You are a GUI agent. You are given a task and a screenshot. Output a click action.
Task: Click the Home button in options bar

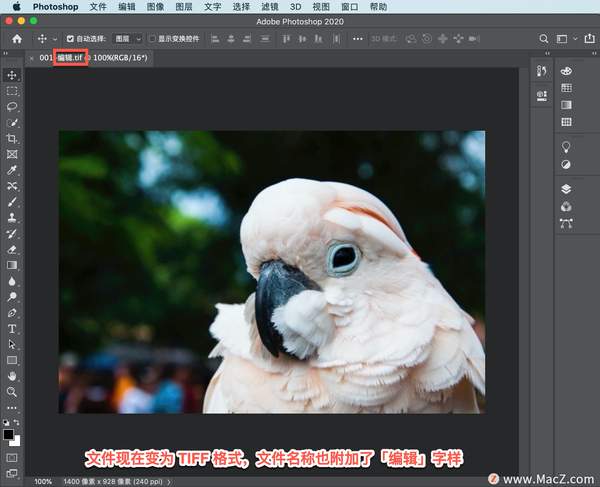pyautogui.click(x=16, y=38)
